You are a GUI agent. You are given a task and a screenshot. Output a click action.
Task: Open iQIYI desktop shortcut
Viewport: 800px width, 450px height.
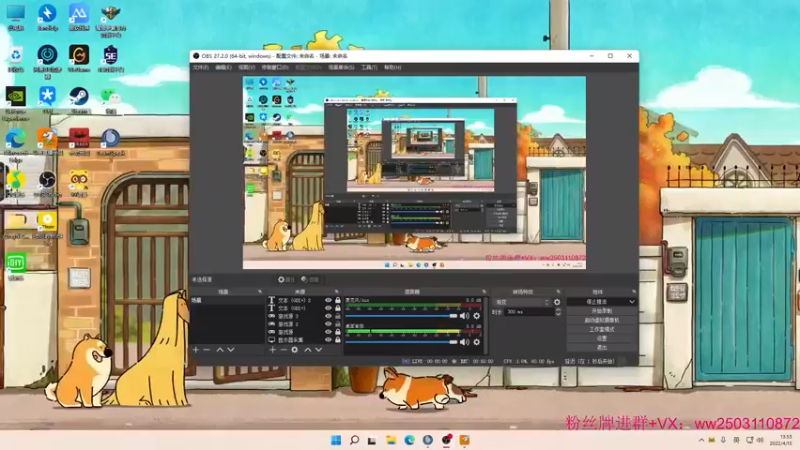coord(15,267)
